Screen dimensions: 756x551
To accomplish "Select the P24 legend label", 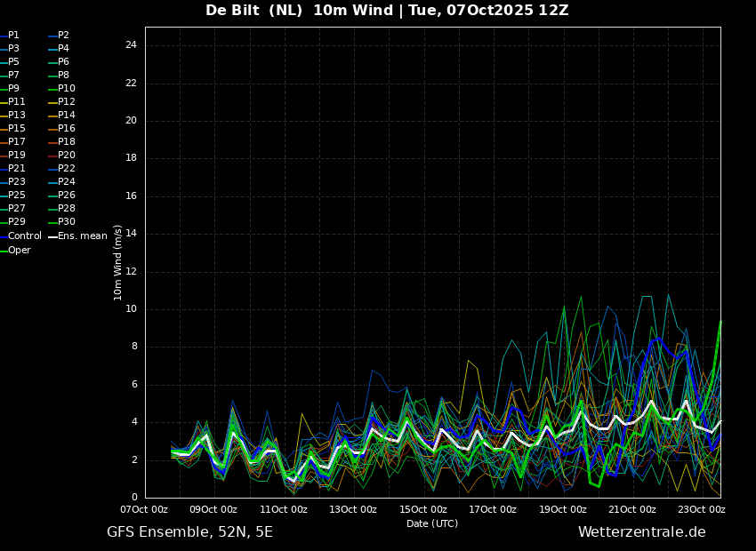I will click(67, 181).
